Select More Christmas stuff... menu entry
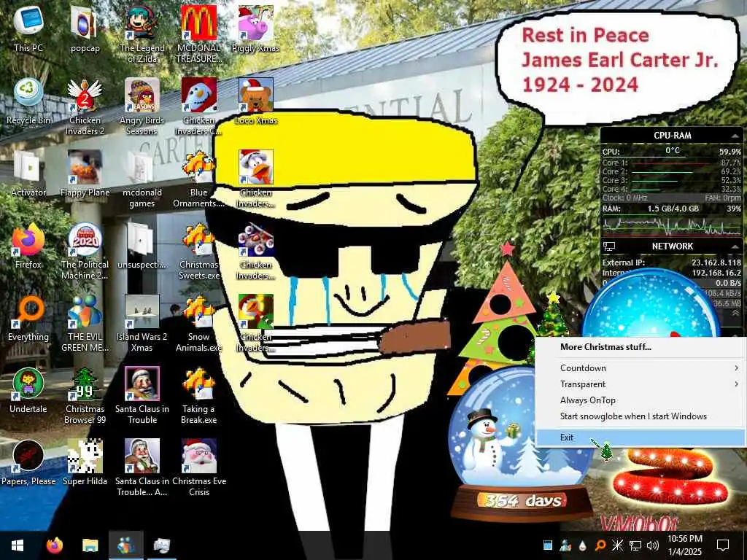This screenshot has height=560, width=747. [640, 347]
